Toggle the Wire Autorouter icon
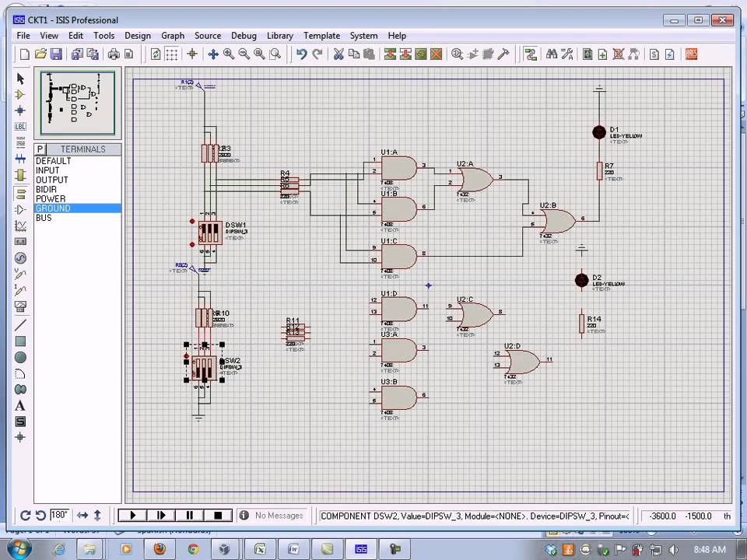The width and height of the screenshot is (747, 560). point(531,54)
